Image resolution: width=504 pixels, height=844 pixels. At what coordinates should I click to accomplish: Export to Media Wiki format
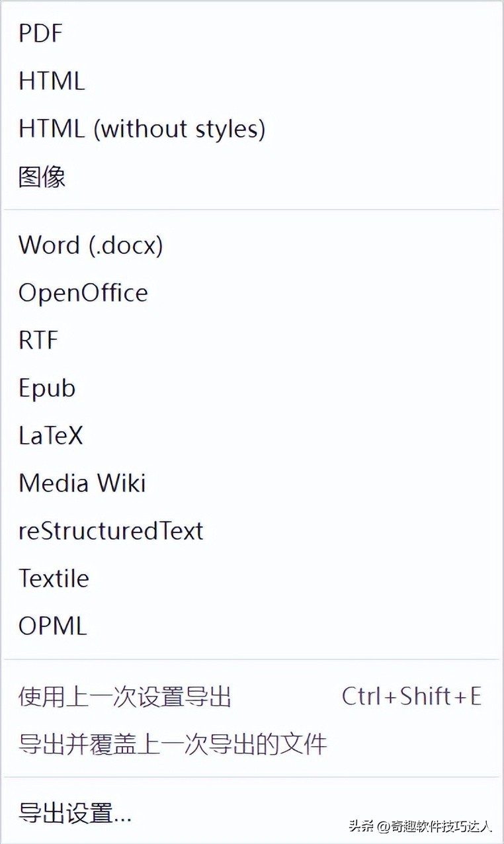click(x=82, y=484)
